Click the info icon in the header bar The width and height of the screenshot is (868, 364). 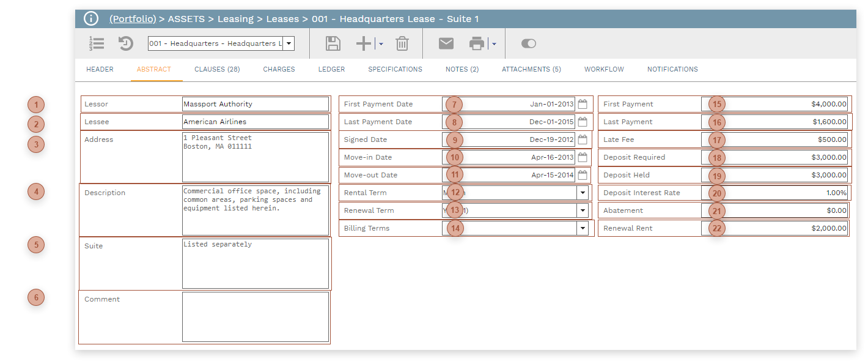(x=91, y=18)
